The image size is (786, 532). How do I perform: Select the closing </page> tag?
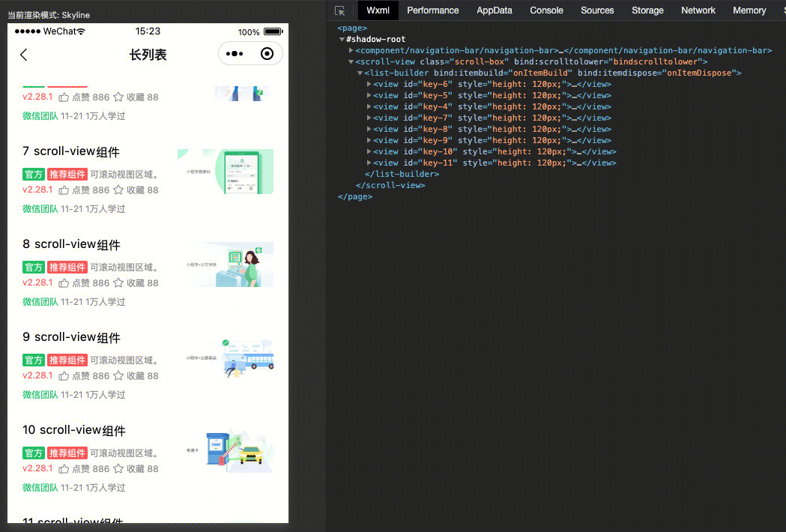355,196
